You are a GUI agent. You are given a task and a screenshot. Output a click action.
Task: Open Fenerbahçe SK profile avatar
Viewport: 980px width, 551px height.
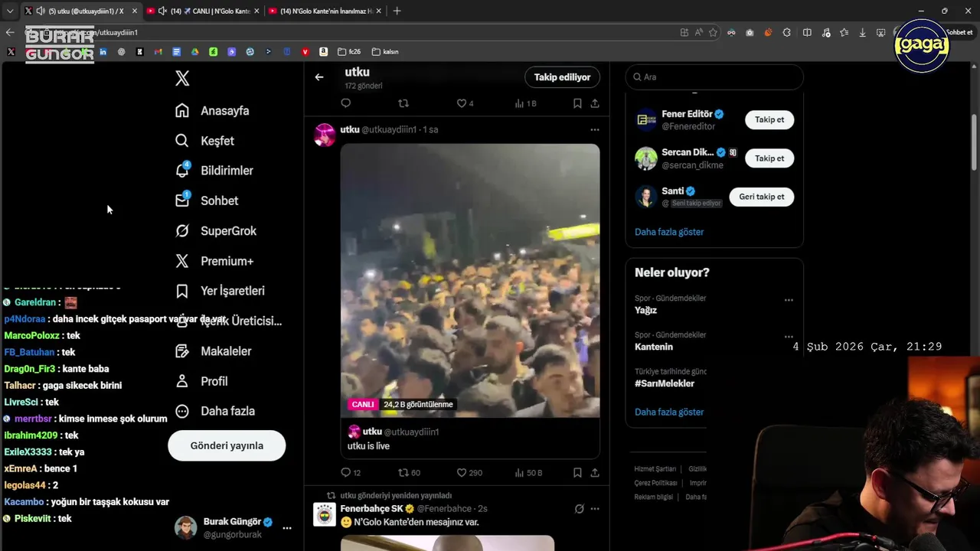(x=325, y=514)
